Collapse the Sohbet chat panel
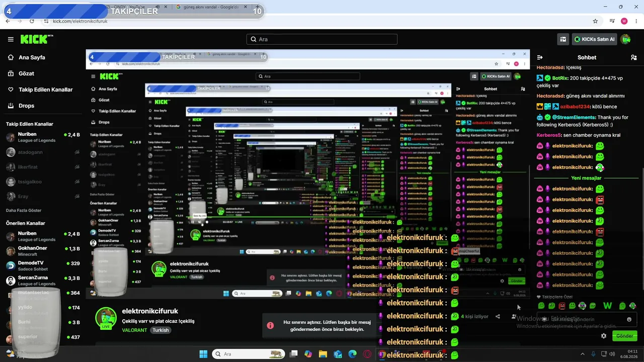Viewport: 644px width, 362px height. (x=539, y=57)
